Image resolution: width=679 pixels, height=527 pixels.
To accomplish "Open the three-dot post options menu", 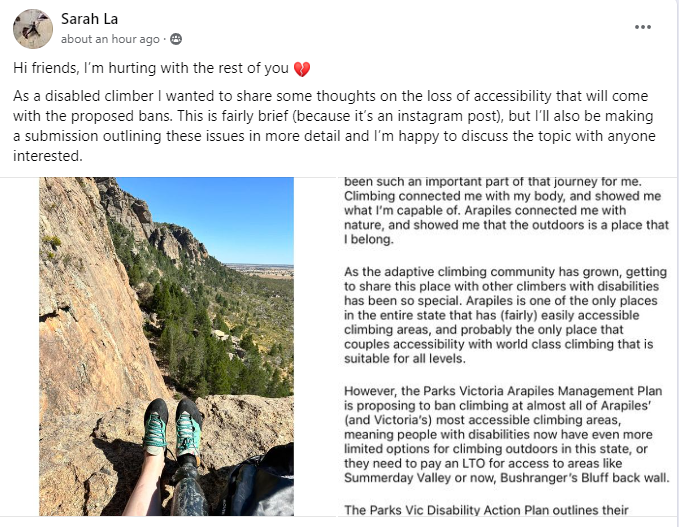I will 643,27.
